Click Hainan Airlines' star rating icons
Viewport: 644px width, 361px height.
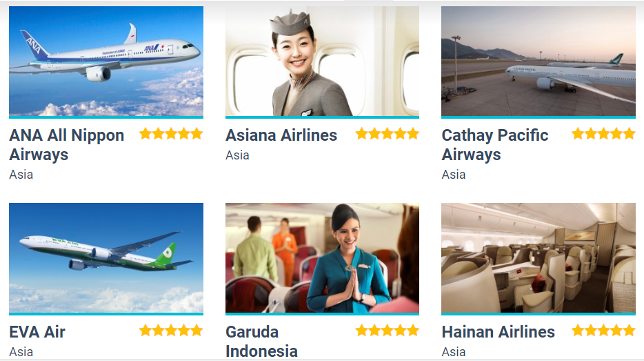click(603, 330)
